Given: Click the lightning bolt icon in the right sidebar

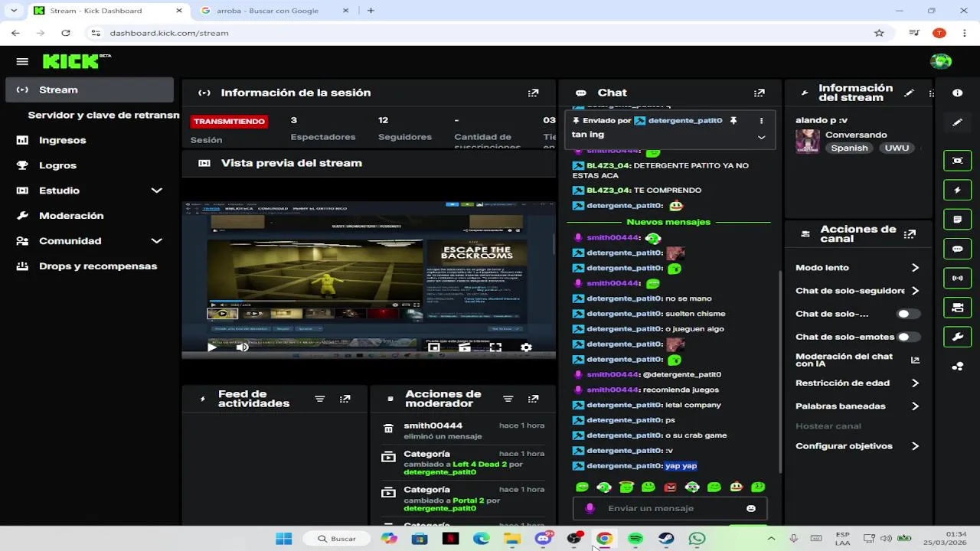Looking at the screenshot, I should [957, 190].
